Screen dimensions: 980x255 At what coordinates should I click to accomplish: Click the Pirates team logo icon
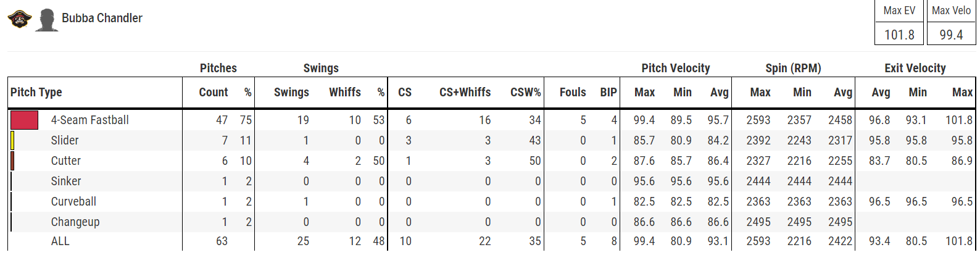(x=19, y=19)
